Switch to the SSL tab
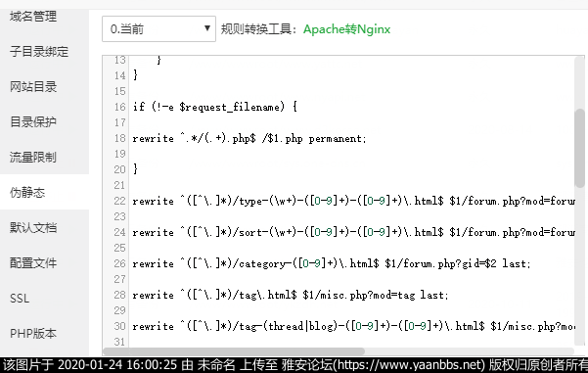The image size is (588, 373). (x=20, y=299)
